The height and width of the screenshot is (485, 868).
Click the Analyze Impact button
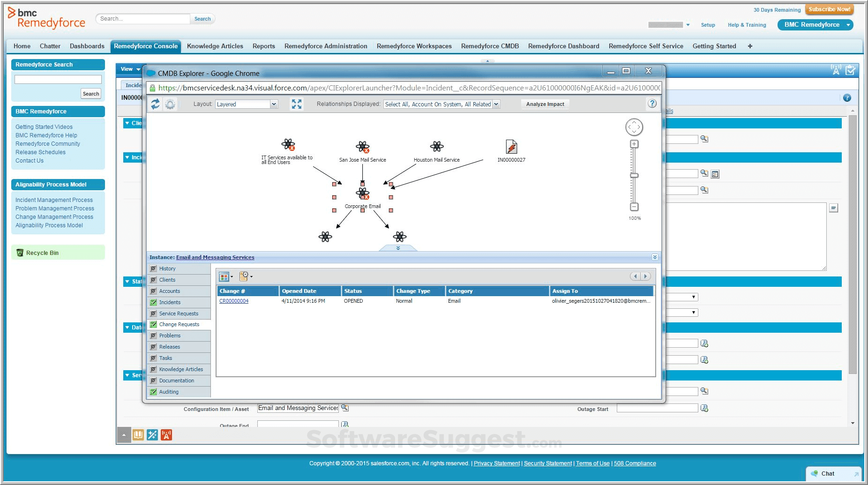pos(545,104)
